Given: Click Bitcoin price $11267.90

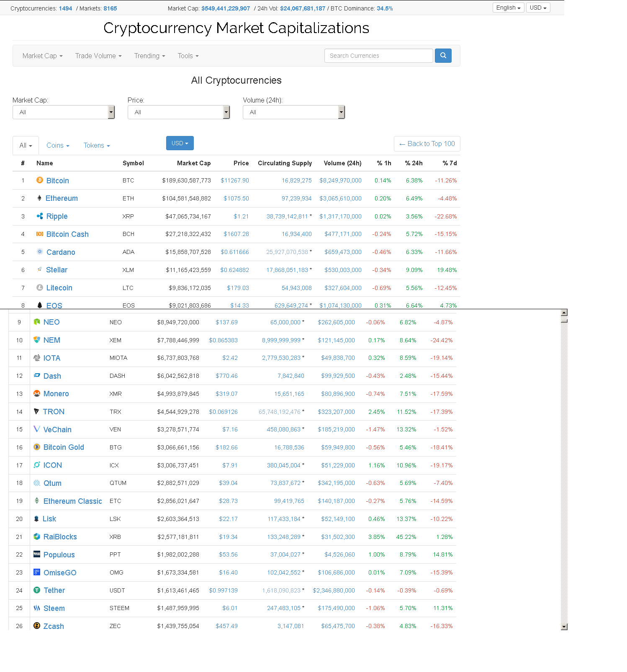Looking at the screenshot, I should [235, 180].
